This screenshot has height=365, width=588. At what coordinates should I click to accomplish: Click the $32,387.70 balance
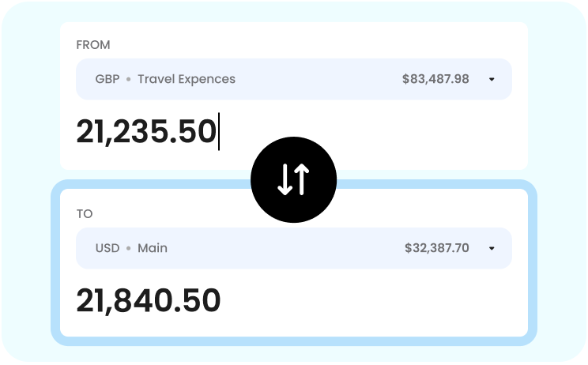pos(436,248)
